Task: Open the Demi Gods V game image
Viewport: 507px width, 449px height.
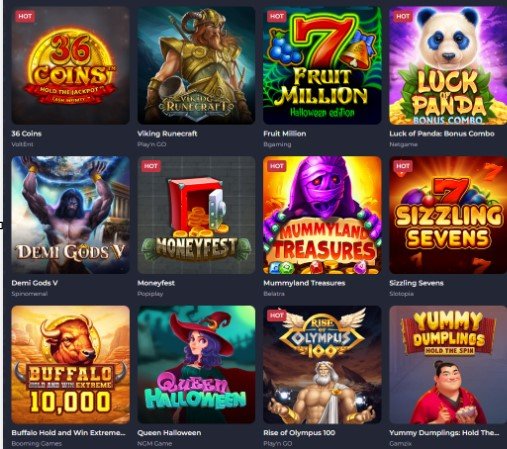Action: [70, 215]
